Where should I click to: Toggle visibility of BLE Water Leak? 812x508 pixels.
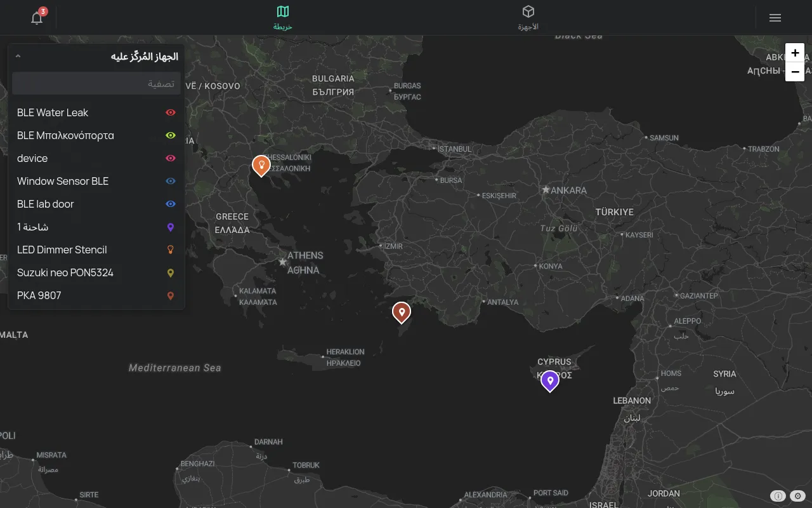170,112
